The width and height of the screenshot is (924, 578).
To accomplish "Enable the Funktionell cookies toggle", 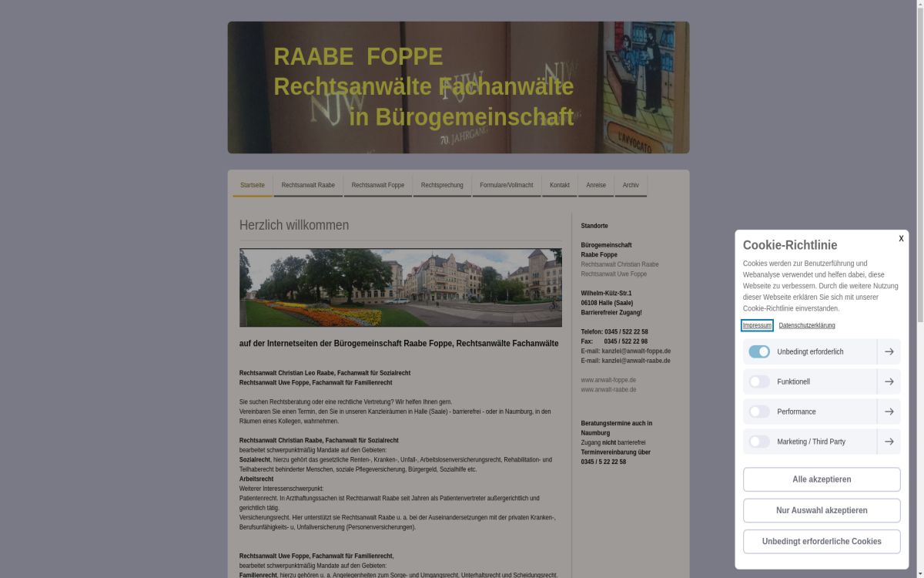I will 758,381.
